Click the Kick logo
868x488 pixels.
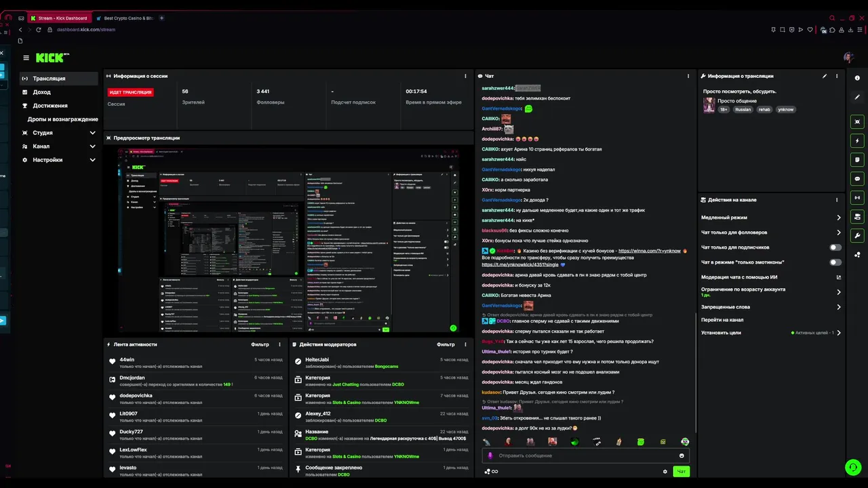click(x=52, y=58)
